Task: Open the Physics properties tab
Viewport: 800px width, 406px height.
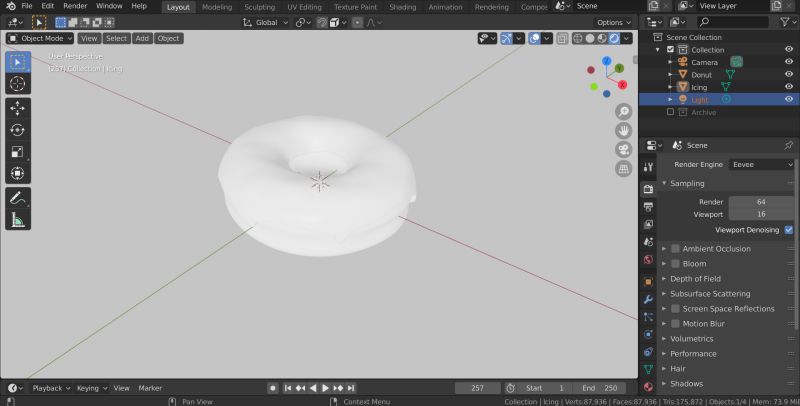Action: pyautogui.click(x=648, y=334)
